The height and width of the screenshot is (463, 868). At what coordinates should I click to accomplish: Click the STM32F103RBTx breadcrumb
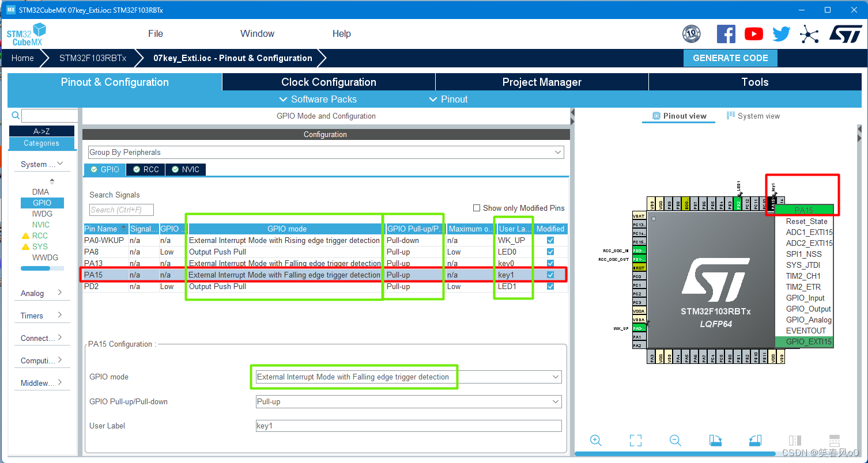[92, 58]
